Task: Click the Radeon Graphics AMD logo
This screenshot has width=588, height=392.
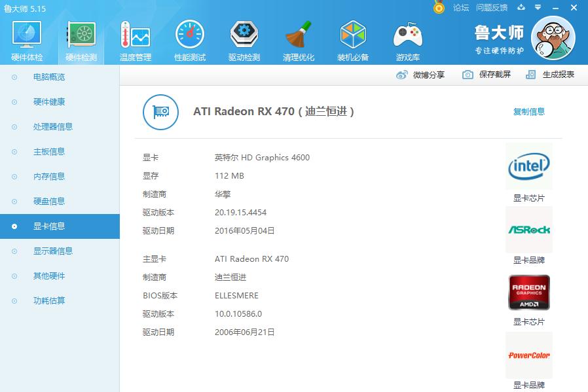Action: pos(529,293)
